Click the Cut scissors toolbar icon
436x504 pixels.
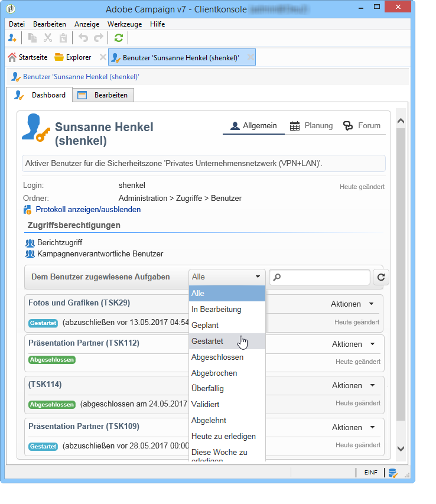point(47,38)
